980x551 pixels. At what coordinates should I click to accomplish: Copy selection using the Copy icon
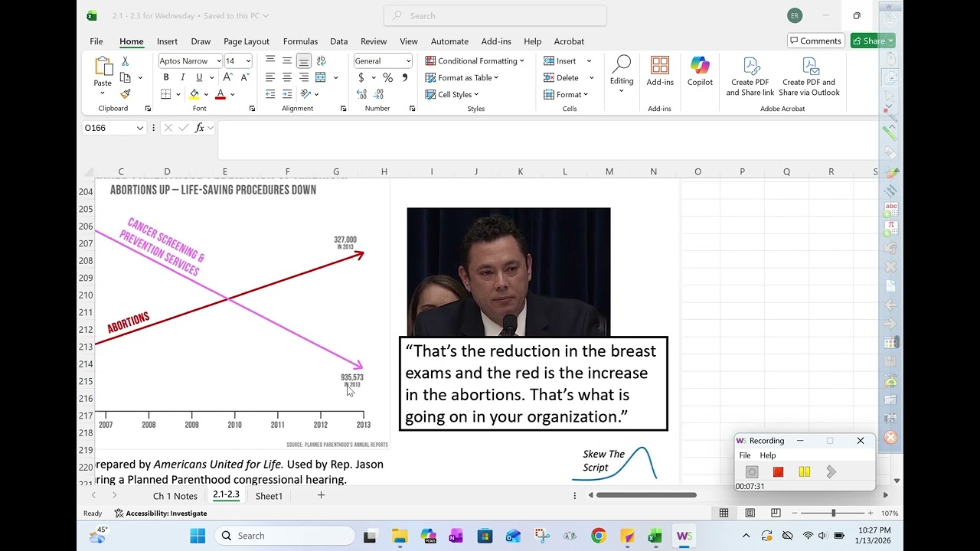(125, 77)
